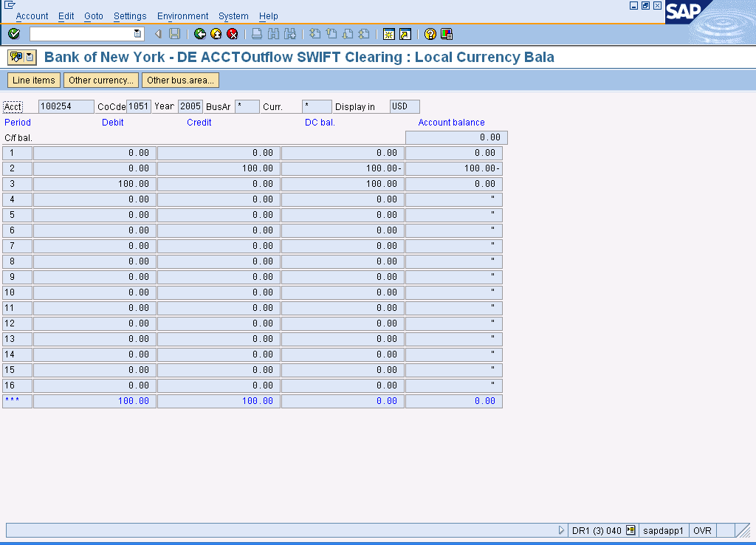Collapse the command field with the triangle arrow
The image size is (756, 545).
pyautogui.click(x=158, y=34)
